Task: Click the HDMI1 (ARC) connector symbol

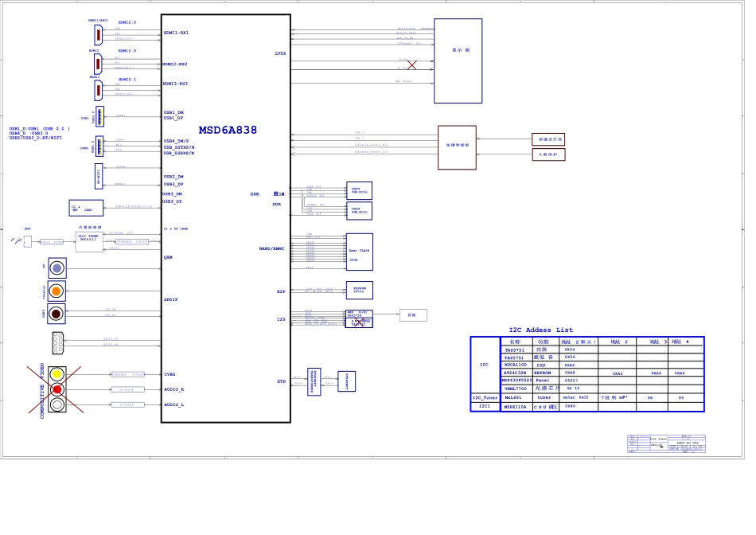Action: click(98, 35)
